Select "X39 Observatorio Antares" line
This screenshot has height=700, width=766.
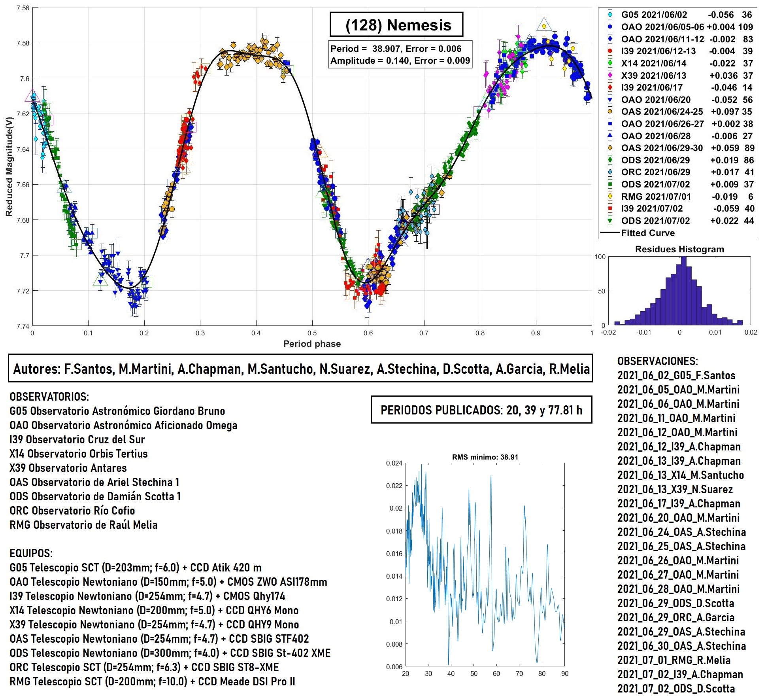(x=68, y=468)
